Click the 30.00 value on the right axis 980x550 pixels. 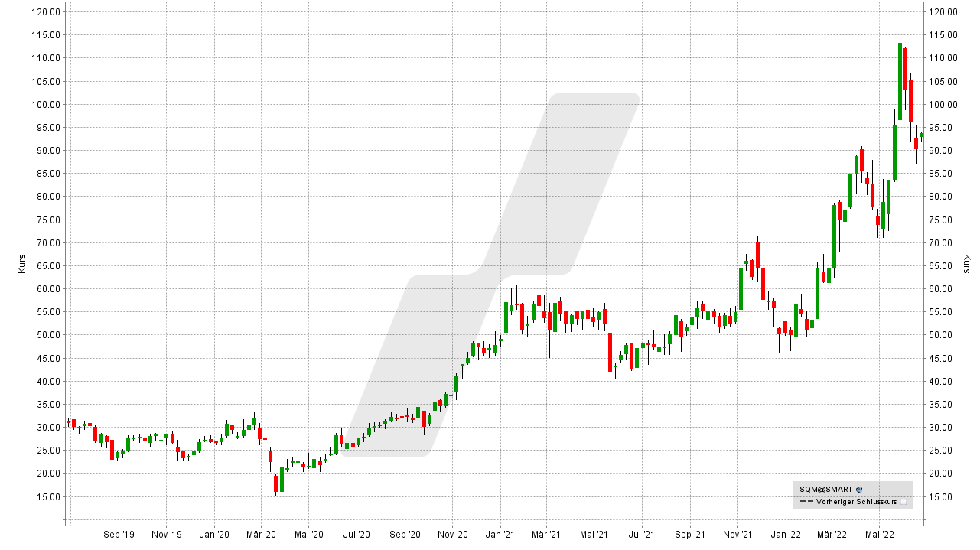(941, 428)
